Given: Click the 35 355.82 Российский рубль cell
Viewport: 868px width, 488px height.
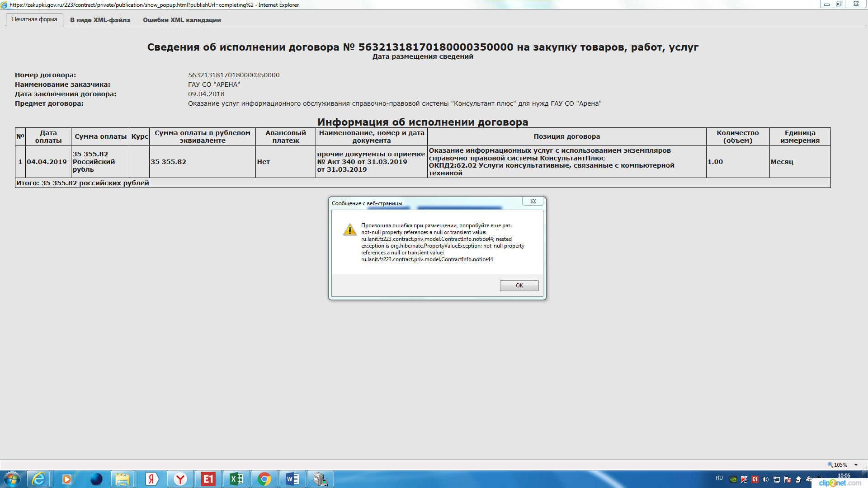Looking at the screenshot, I should tap(100, 162).
